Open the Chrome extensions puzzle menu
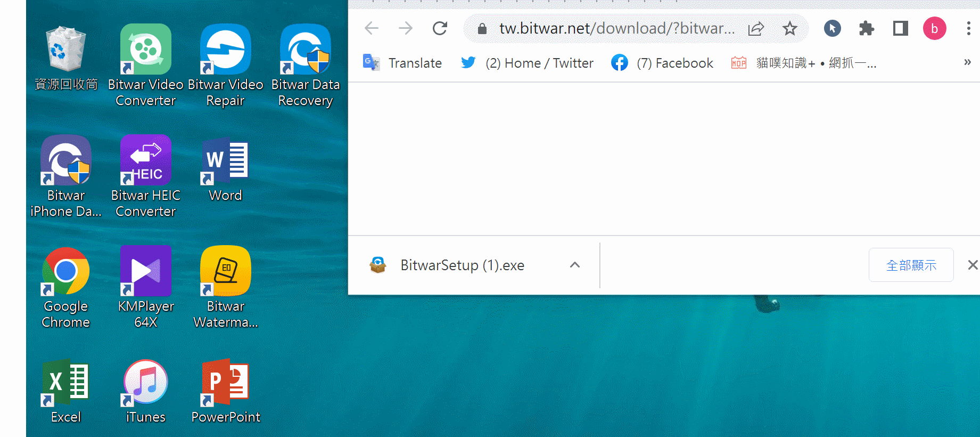Screen dimensions: 980x437 tap(867, 28)
